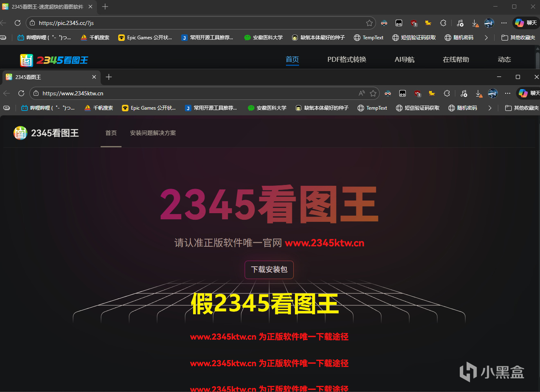This screenshot has width=540, height=392.
Task: Refresh the 2345ktw.cn page
Action: click(21, 93)
